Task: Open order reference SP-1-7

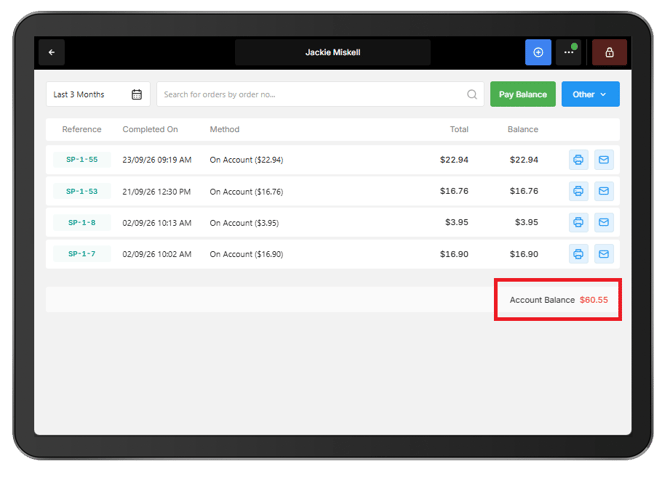Action: 82,254
